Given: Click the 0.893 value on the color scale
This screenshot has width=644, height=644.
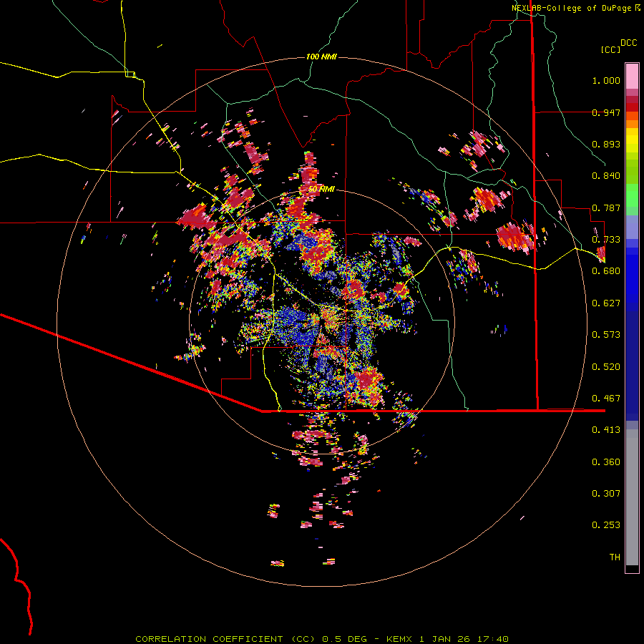Looking at the screenshot, I should (606, 144).
